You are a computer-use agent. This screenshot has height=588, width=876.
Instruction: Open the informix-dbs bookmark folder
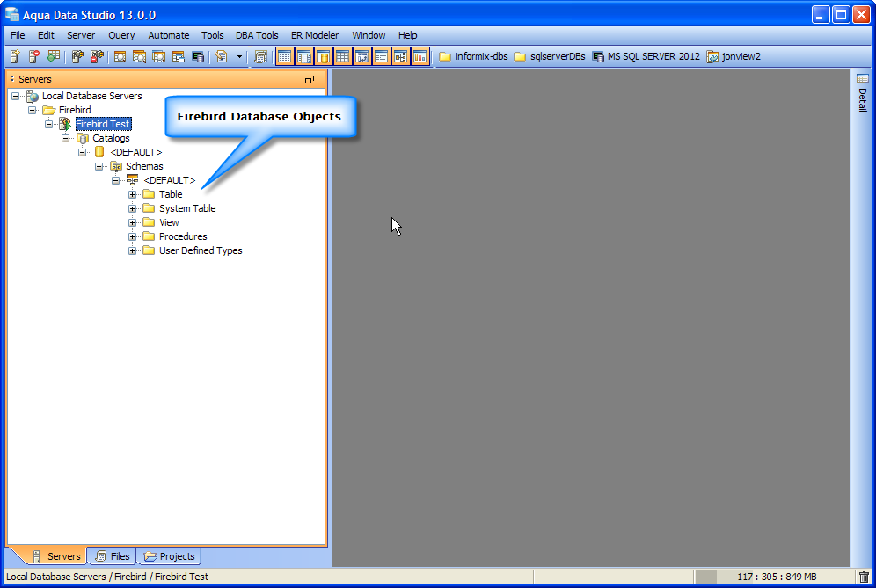click(473, 56)
